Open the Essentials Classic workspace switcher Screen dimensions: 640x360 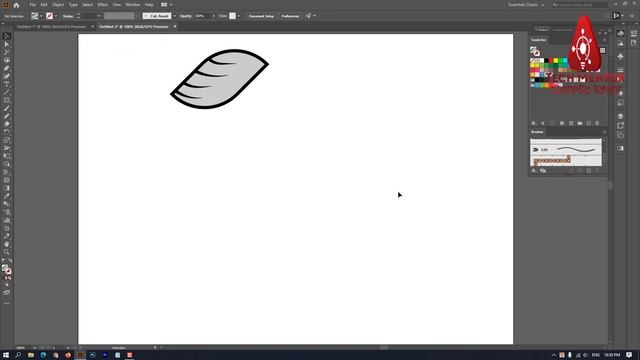526,5
